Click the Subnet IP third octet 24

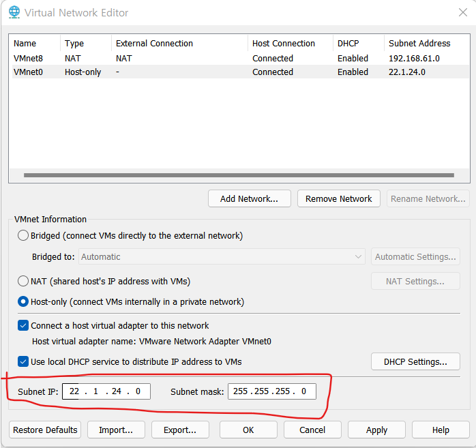[x=116, y=391]
